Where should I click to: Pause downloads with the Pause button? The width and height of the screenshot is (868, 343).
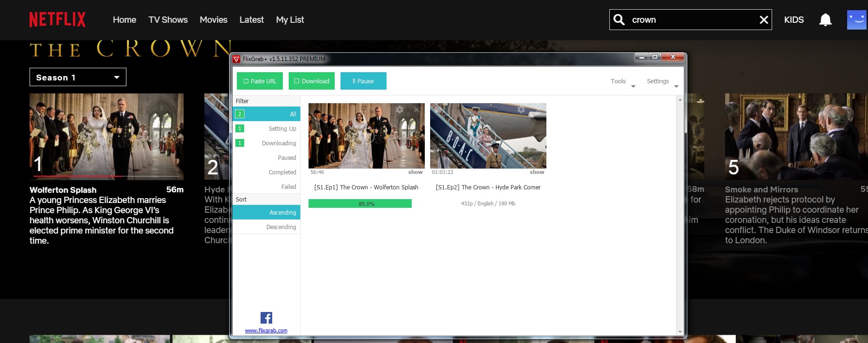(363, 81)
